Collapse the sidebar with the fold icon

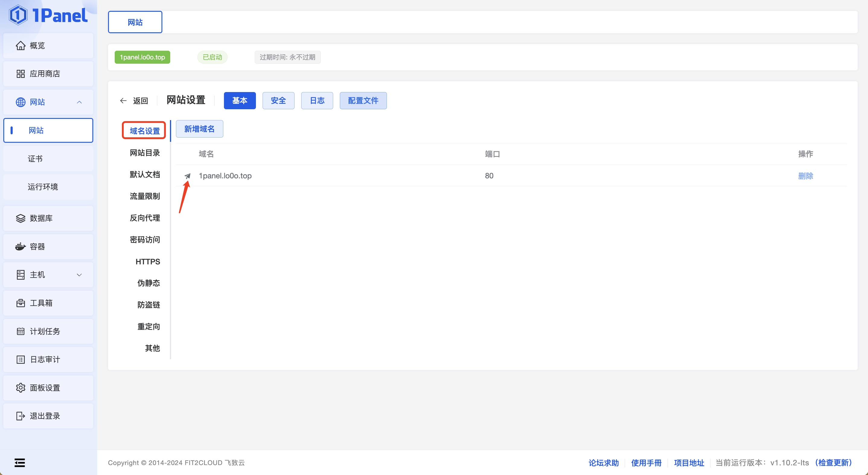pyautogui.click(x=20, y=463)
